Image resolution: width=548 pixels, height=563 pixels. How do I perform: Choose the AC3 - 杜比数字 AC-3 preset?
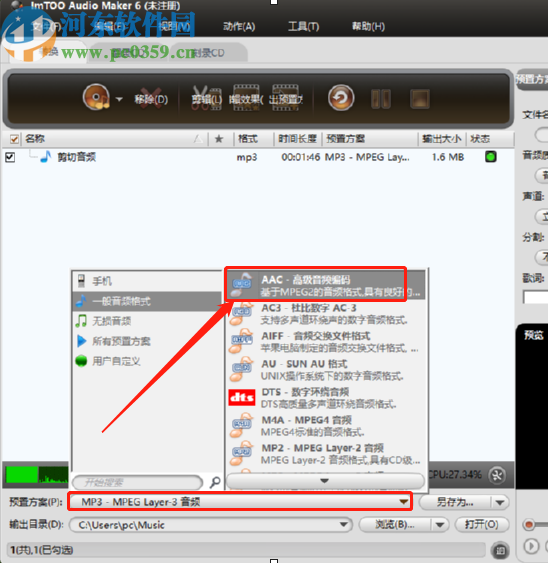click(326, 313)
